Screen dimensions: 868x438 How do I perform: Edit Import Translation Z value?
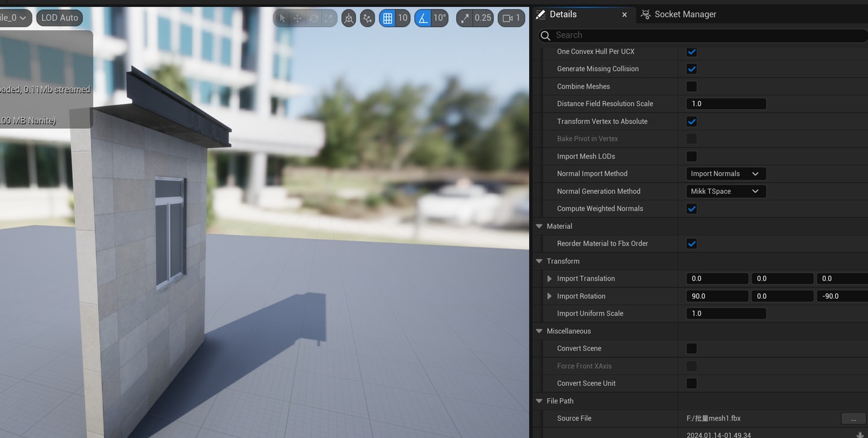click(843, 278)
